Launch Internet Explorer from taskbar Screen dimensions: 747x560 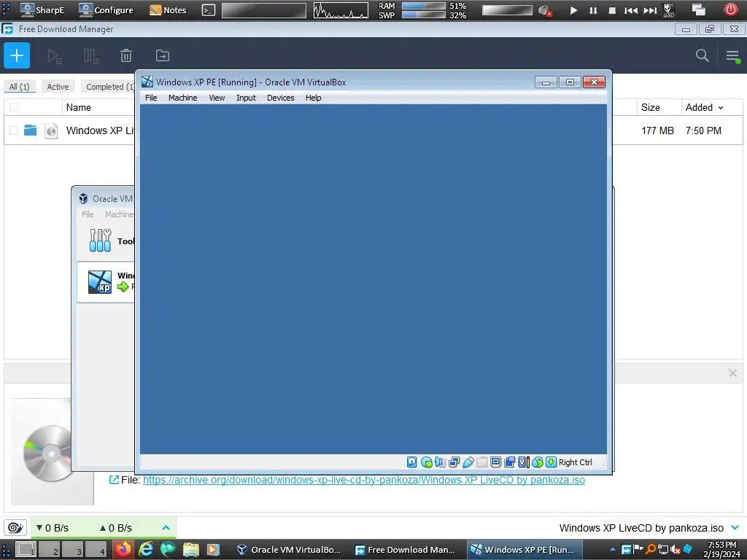coord(146,549)
